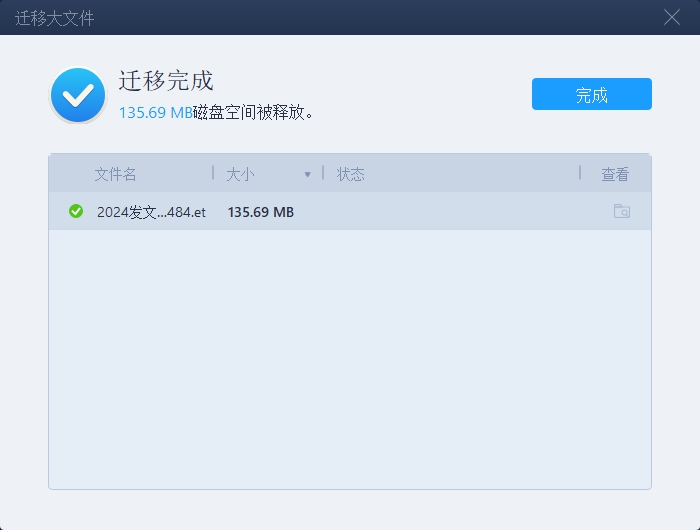700x530 pixels.
Task: Click divider between 状态 and 查看 columns
Action: 580,173
